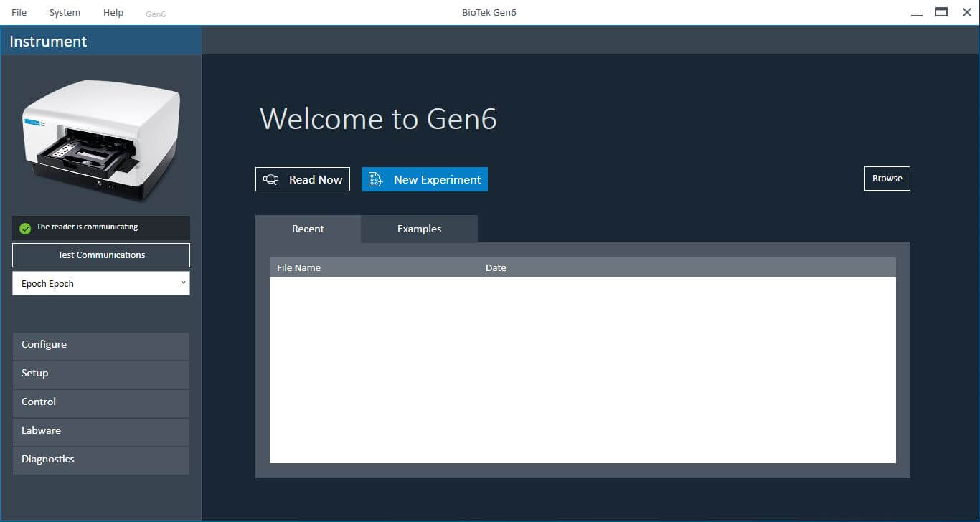Open the Labware section
980x522 pixels.
(101, 431)
